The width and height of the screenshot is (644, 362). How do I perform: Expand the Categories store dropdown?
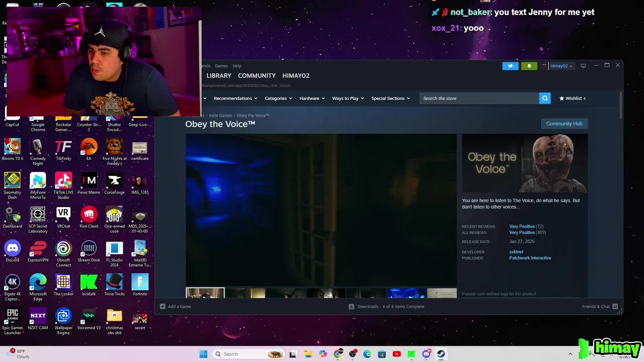(x=278, y=98)
